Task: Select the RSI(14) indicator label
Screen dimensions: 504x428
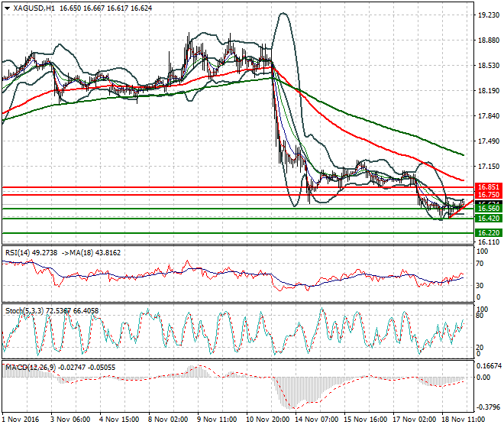Action: tap(17, 253)
